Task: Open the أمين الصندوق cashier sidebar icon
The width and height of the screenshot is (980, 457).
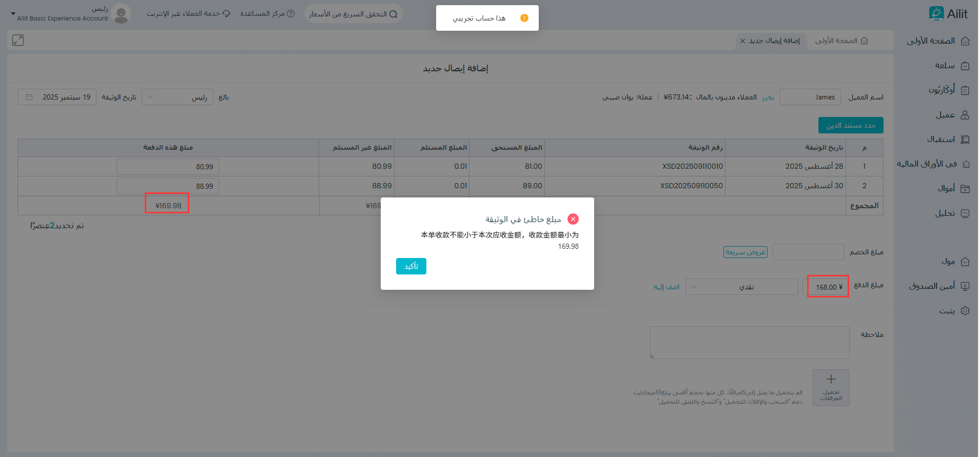Action: pyautogui.click(x=965, y=286)
